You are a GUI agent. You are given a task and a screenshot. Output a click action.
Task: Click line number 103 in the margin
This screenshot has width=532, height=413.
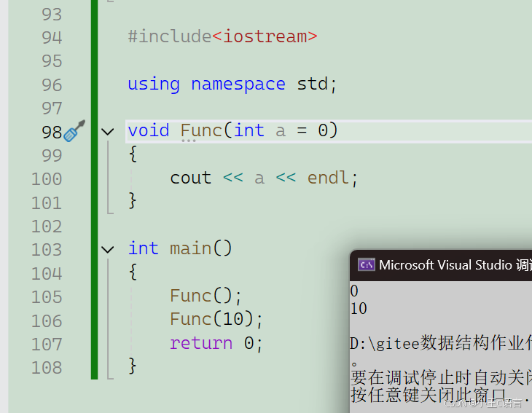47,250
